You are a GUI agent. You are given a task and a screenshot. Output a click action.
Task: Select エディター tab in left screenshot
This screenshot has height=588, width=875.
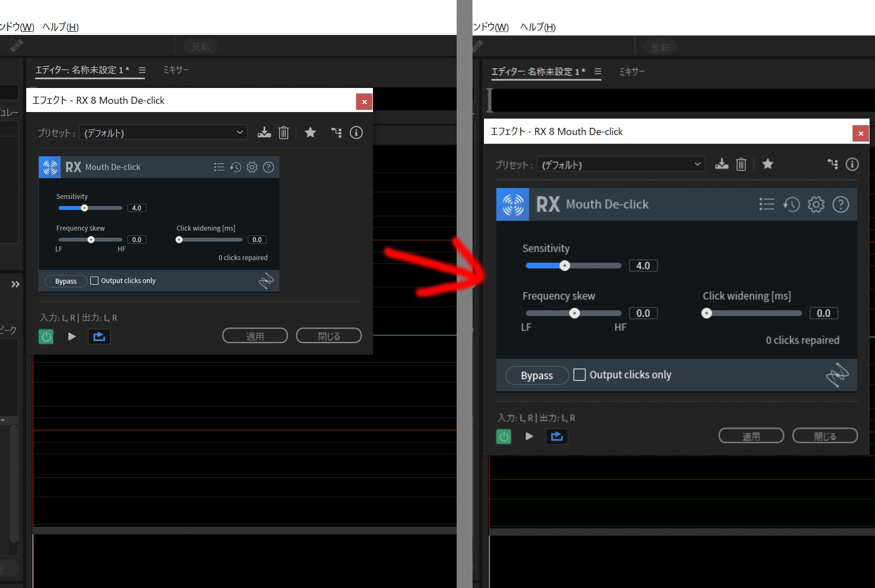click(83, 70)
